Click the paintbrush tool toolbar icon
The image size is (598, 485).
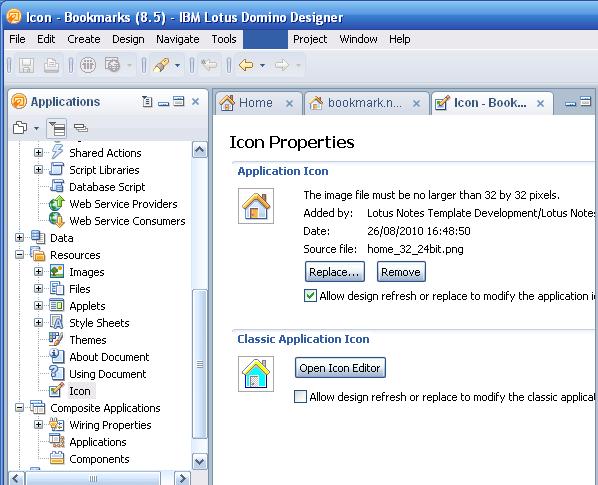click(162, 65)
